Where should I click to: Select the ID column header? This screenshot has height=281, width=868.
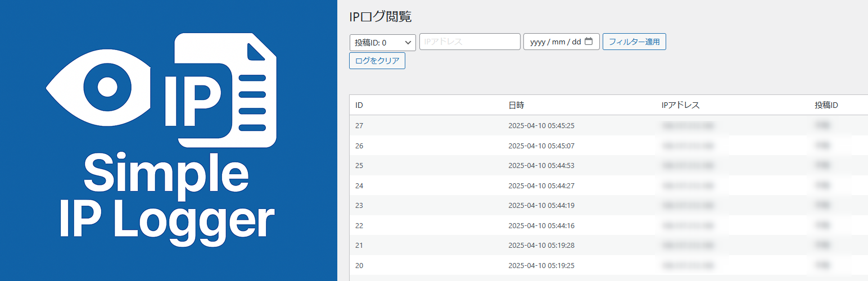[x=359, y=105]
